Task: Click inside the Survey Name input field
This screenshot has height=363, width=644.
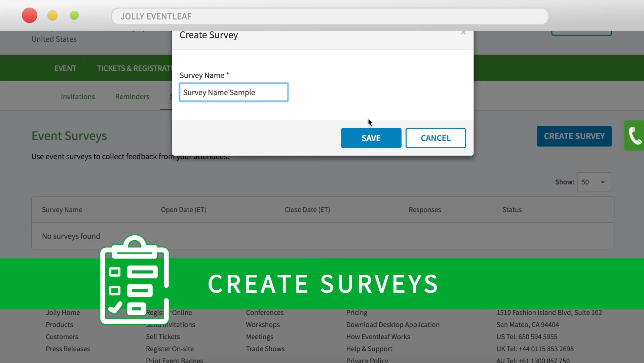Action: [234, 92]
